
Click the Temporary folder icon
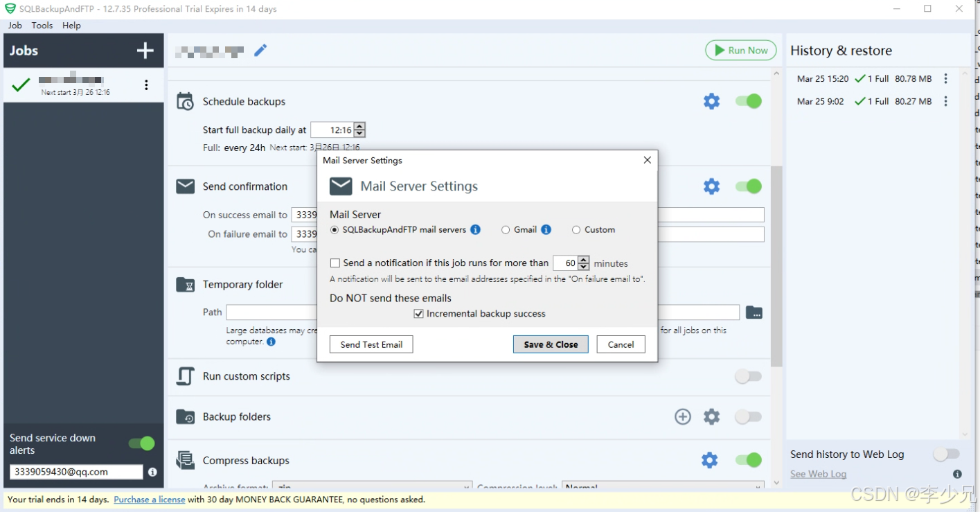click(185, 285)
